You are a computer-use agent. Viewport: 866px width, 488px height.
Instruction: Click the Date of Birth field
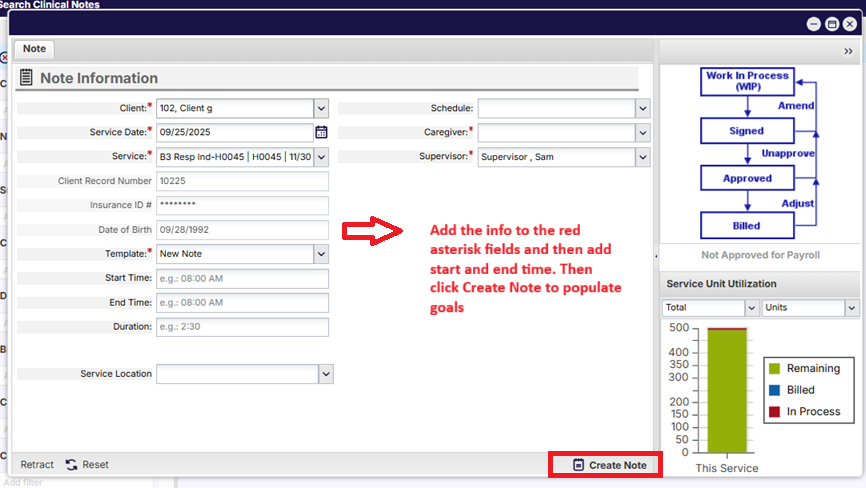(242, 230)
